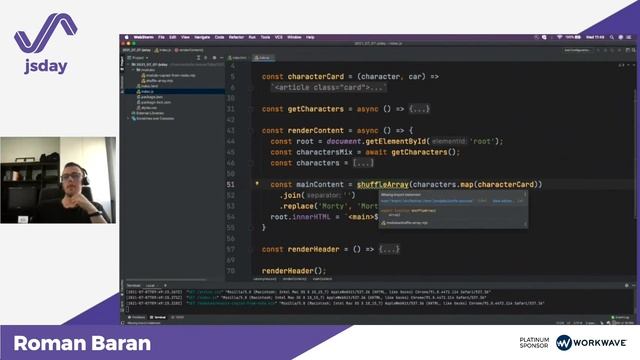Click the menu bar clock
This screenshot has width=640, height=360.
[595, 37]
